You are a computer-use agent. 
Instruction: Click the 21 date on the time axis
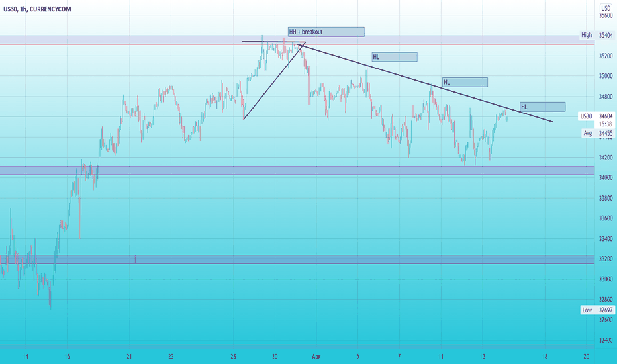click(130, 357)
